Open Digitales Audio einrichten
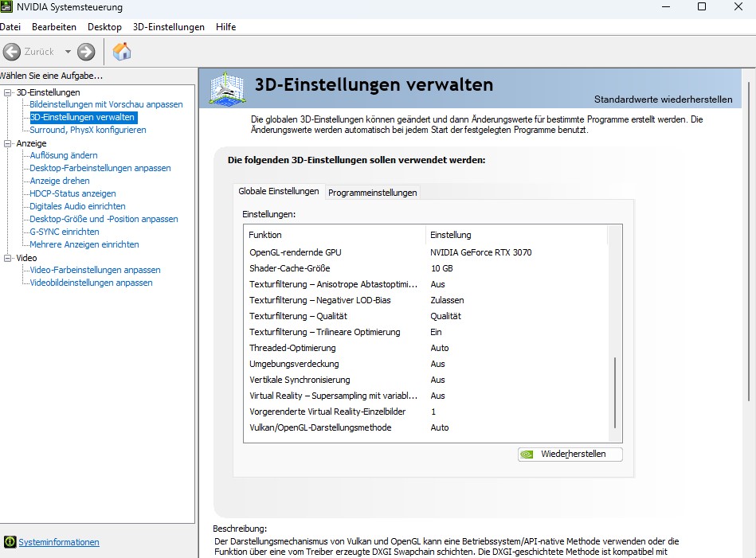Screen dimensions: 756x558 [x=77, y=205]
